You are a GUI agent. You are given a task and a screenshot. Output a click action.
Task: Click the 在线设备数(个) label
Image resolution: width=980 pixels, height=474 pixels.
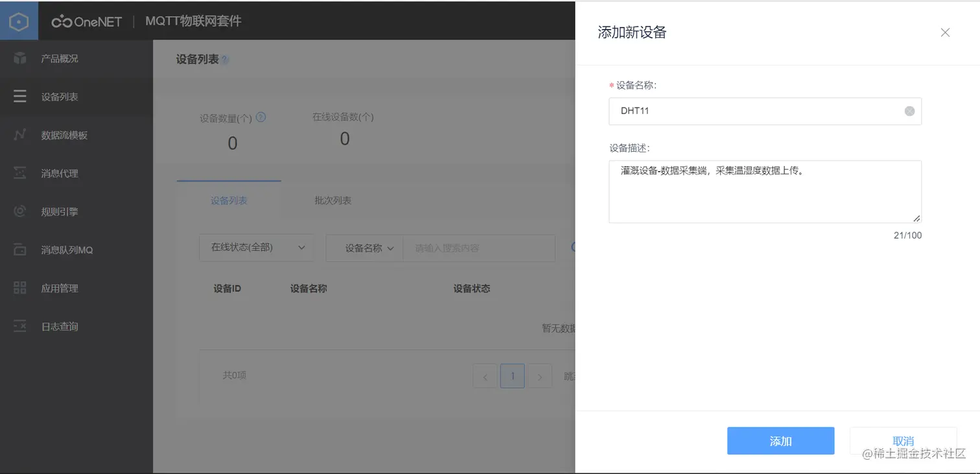(x=343, y=117)
